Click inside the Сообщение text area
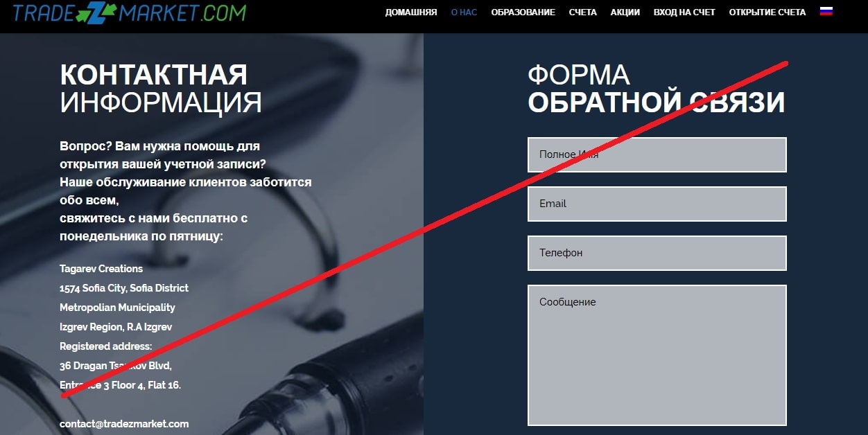This screenshot has width=868, height=435. tap(657, 355)
